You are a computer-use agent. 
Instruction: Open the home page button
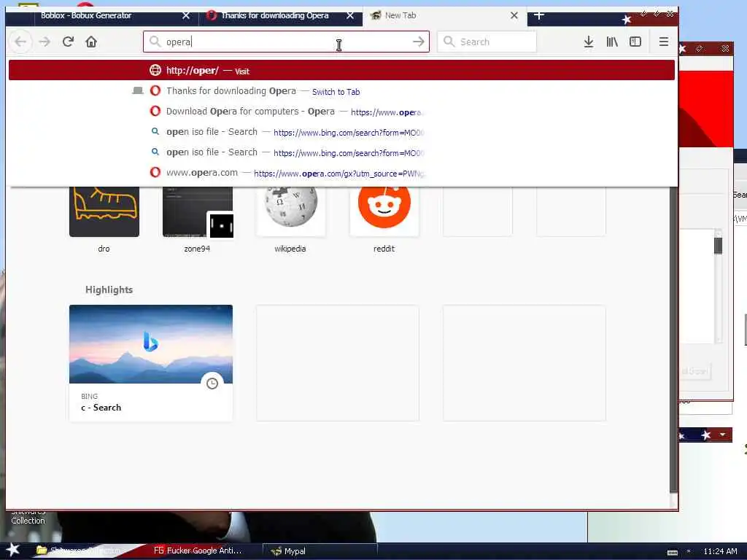pos(91,42)
